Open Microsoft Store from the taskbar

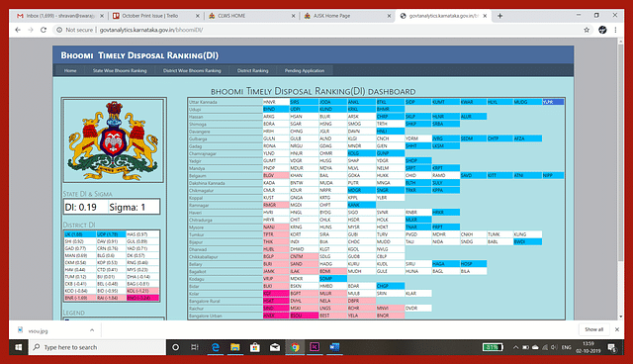(255, 347)
